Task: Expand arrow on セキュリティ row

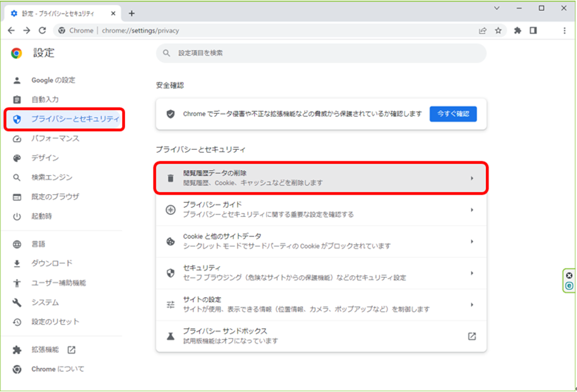Action: (471, 273)
